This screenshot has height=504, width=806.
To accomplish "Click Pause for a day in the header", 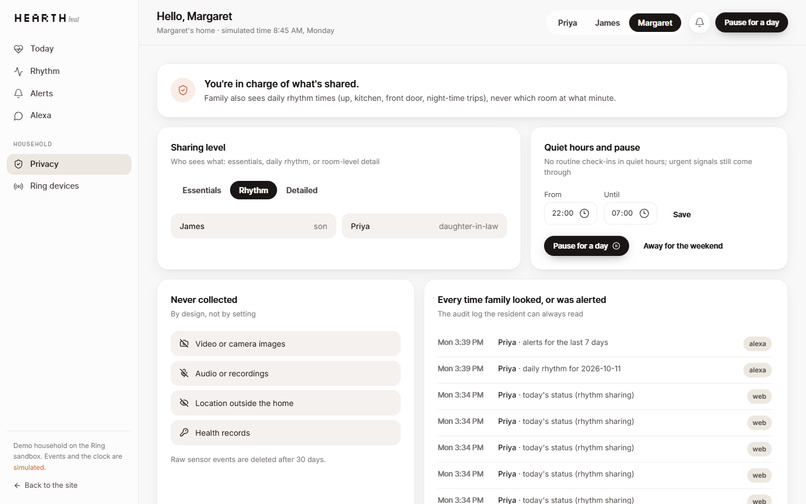I will click(x=752, y=23).
